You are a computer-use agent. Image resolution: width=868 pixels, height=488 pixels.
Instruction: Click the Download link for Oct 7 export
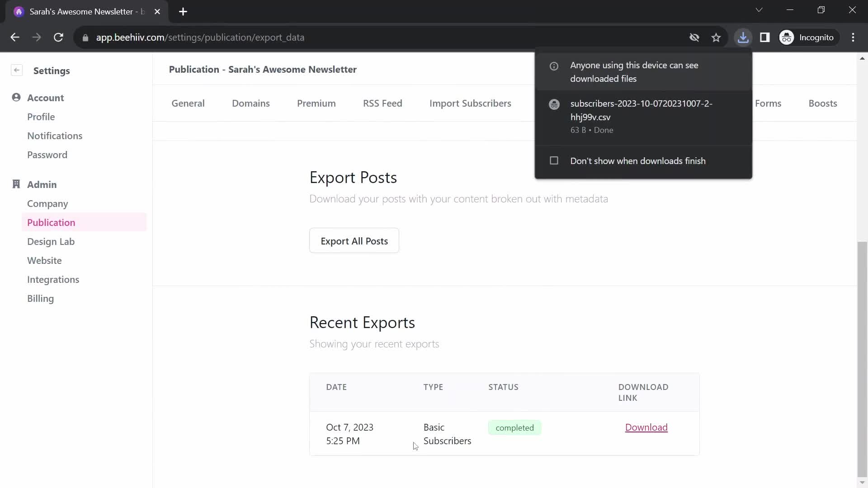coord(646,428)
